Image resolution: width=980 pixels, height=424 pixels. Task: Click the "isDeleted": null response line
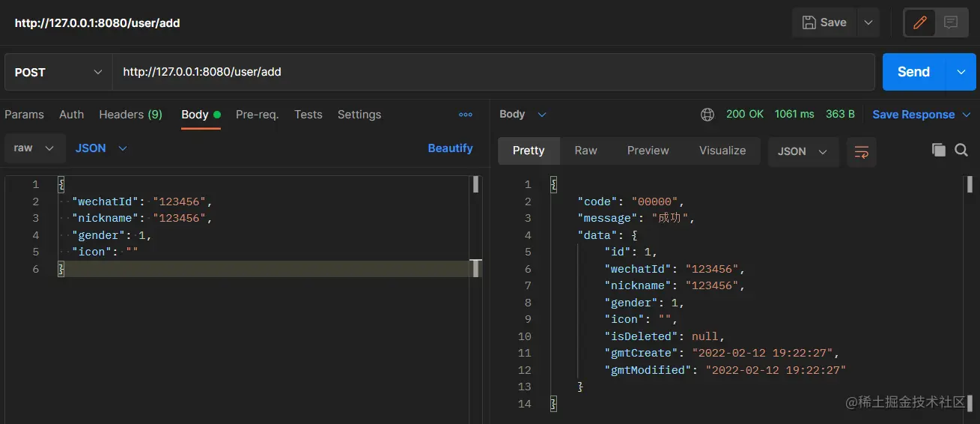[665, 336]
